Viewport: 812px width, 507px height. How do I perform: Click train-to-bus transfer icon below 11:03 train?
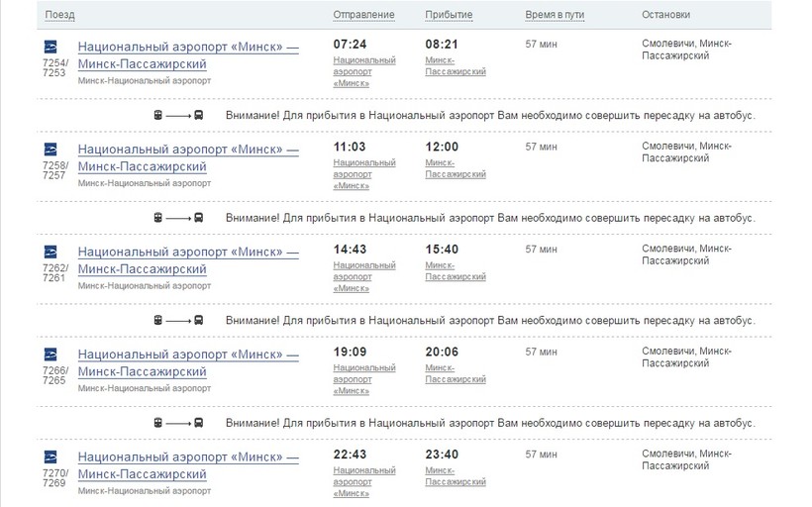178,218
